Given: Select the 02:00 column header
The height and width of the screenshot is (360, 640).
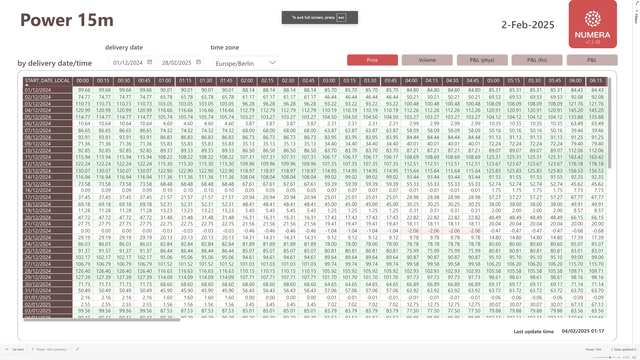Looking at the screenshot, I should point(247,81).
